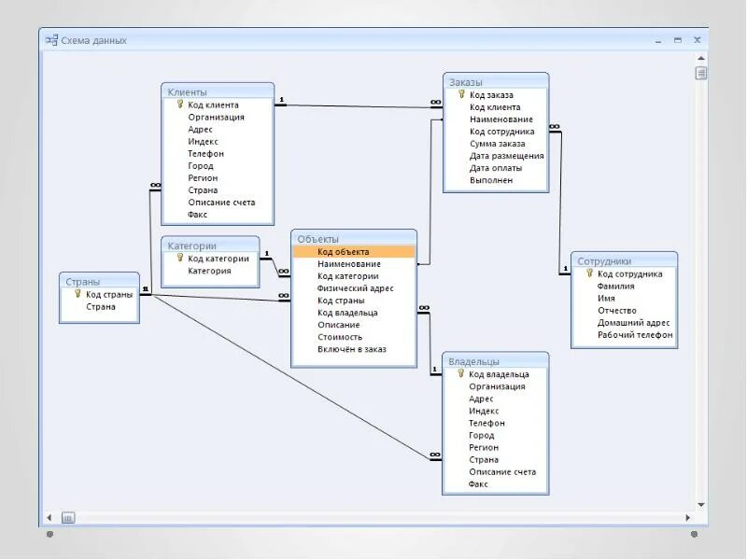Select the Объекты table header

(354, 239)
